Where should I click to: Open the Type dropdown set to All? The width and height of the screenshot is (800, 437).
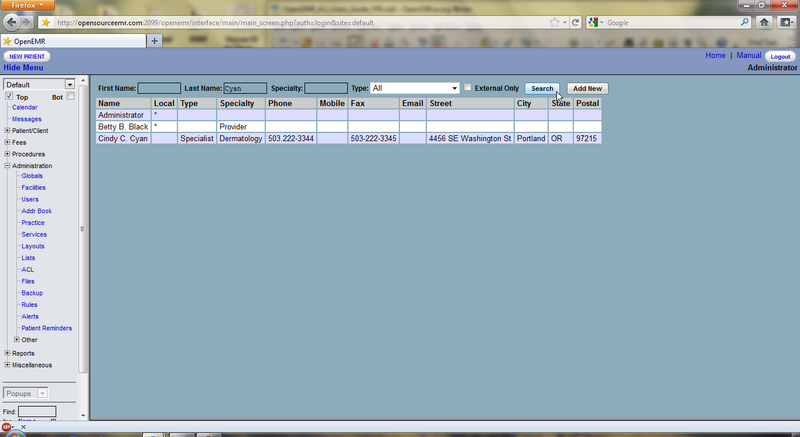(414, 88)
